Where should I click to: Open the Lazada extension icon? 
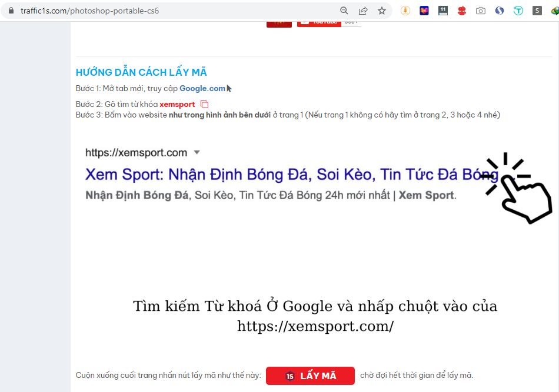pyautogui.click(x=424, y=11)
